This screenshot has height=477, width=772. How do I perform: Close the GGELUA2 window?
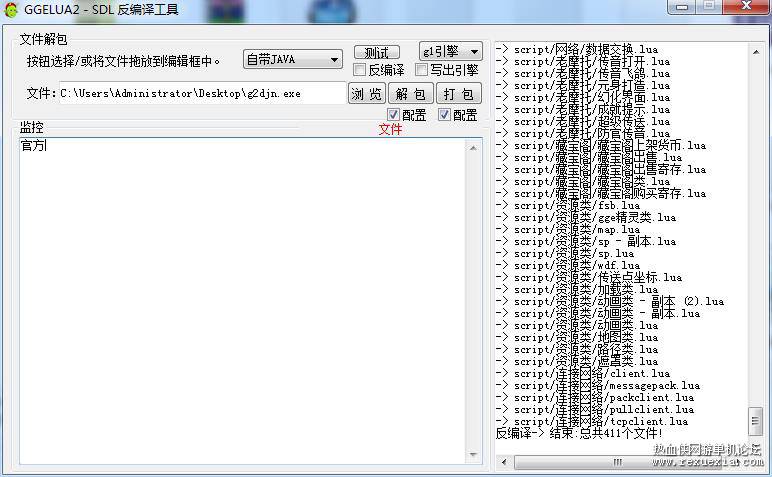[746, 6]
